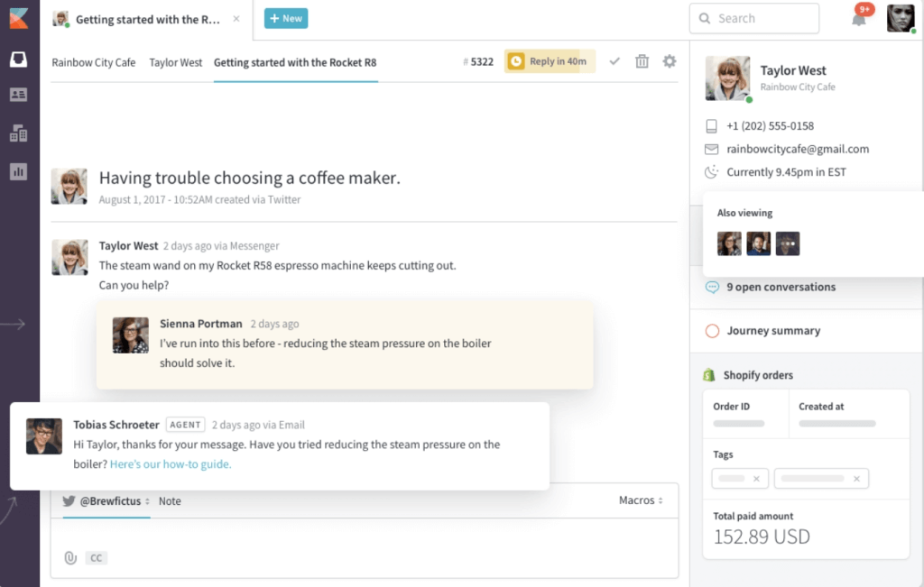Open the notifications bell icon

pos(859,18)
